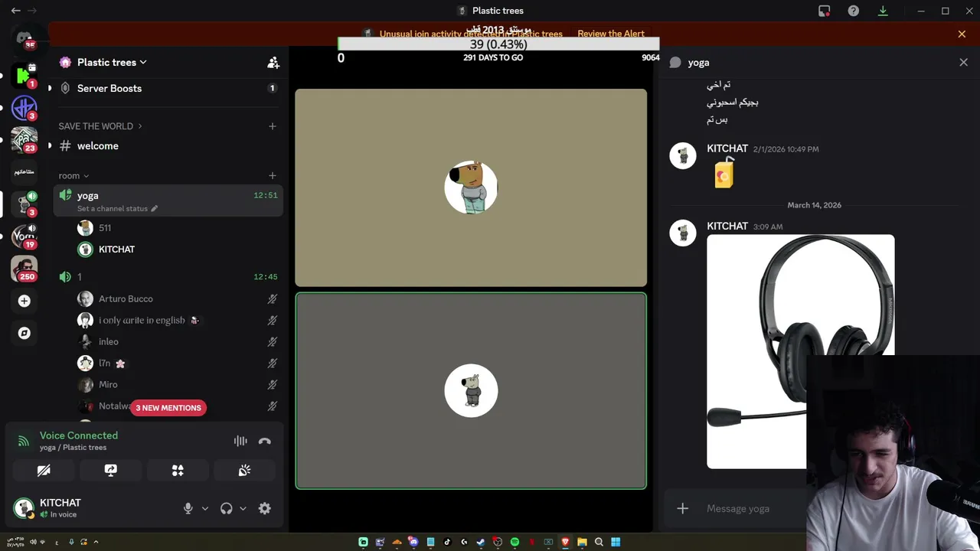Edit yoga channel status pencil icon
The height and width of the screenshot is (551, 980).
[154, 208]
